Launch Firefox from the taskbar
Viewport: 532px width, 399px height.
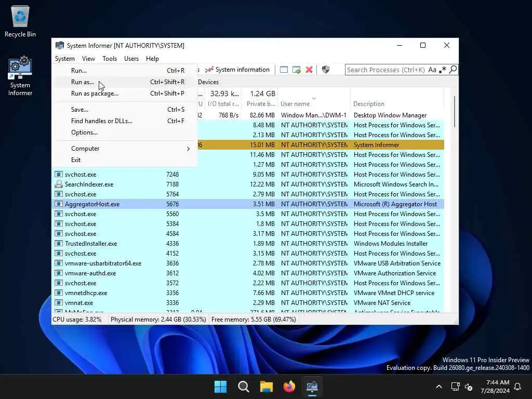[x=289, y=387]
